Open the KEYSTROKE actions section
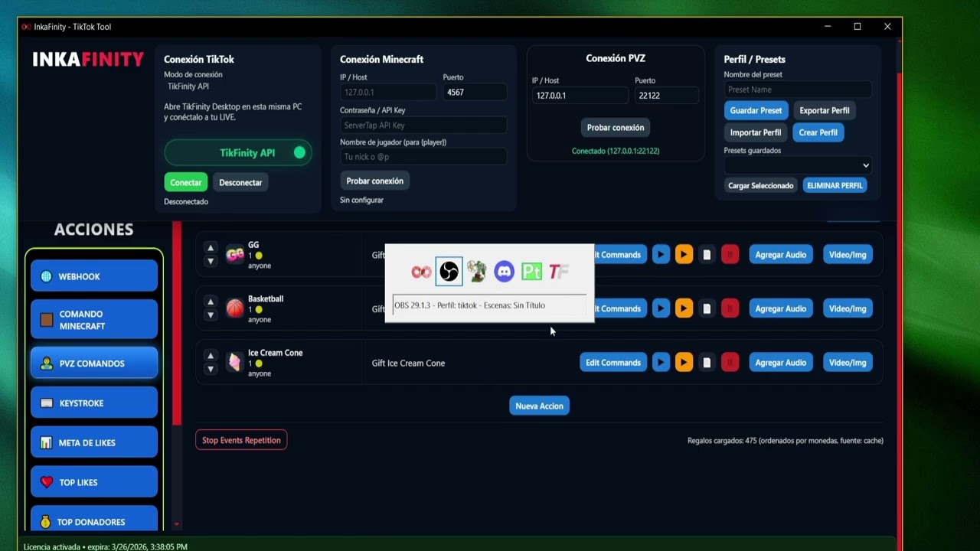 click(x=94, y=403)
